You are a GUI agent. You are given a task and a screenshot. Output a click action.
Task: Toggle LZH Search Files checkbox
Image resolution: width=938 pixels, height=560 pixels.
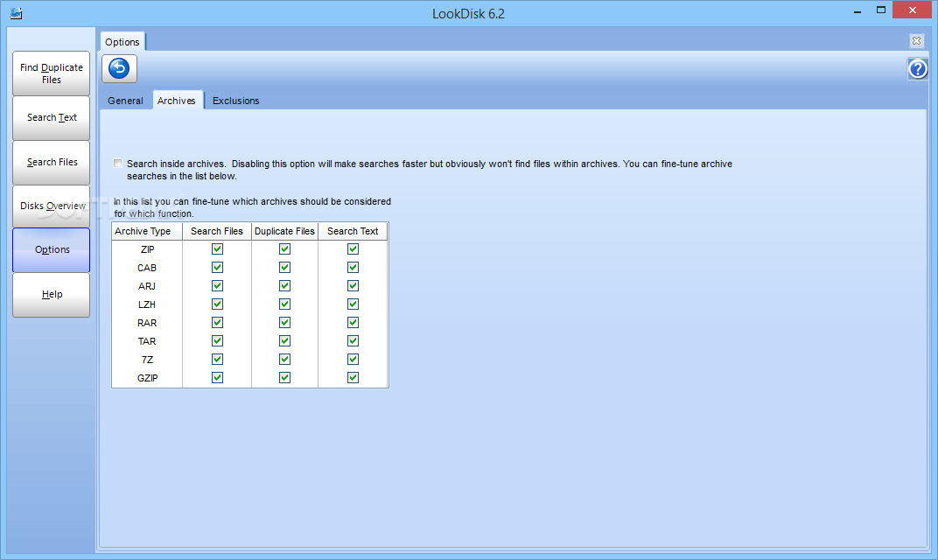tap(217, 304)
